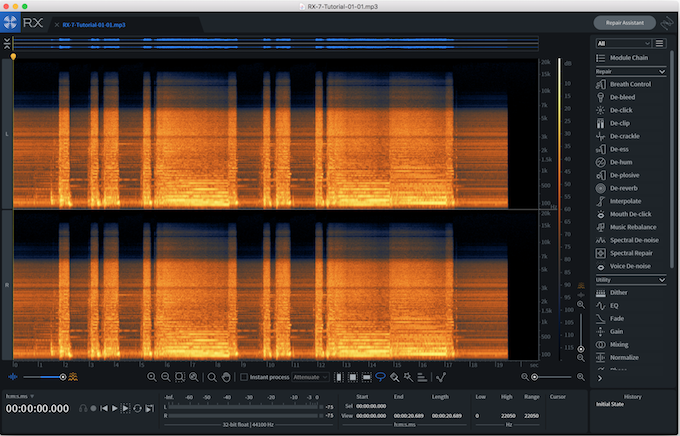Toggle the headphones monitor button
This screenshot has width=680, height=436.
(x=83, y=409)
